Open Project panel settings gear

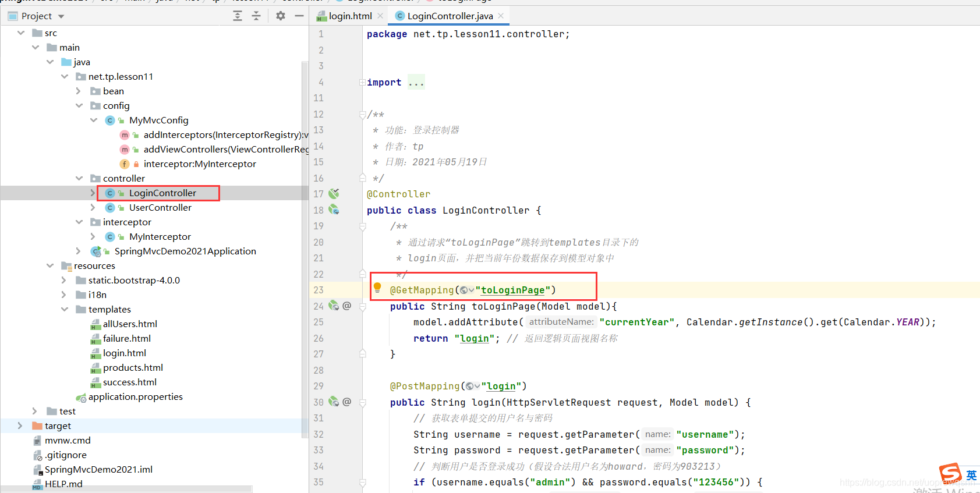click(x=281, y=16)
